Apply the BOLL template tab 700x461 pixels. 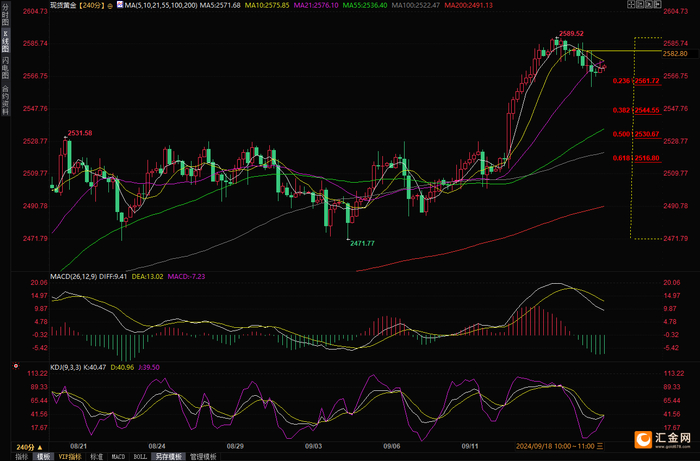pos(140,457)
